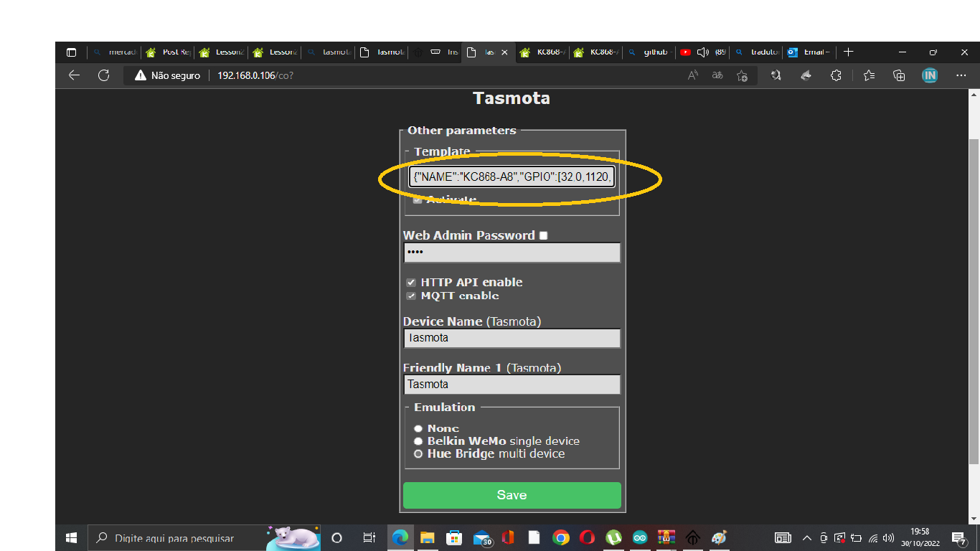
Task: Select None emulation option
Action: point(418,428)
